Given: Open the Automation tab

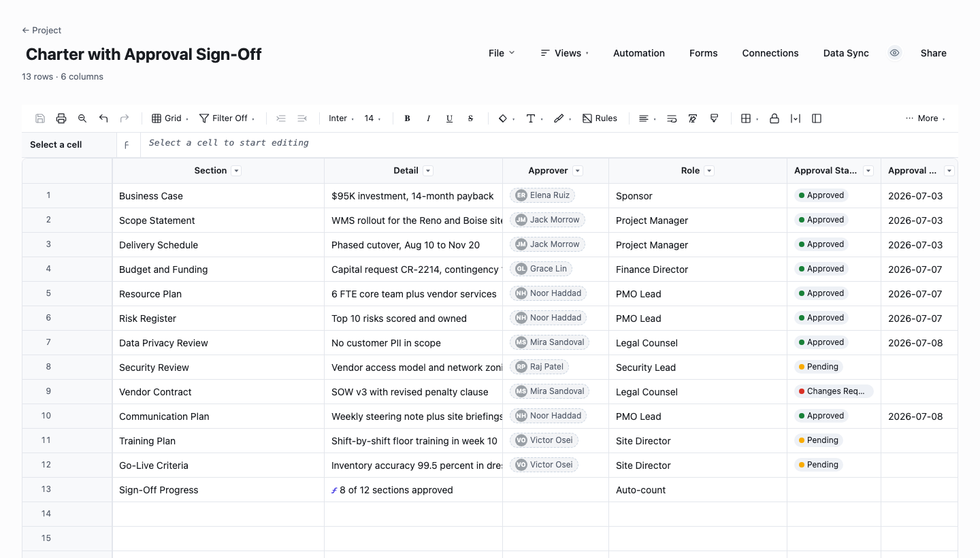Looking at the screenshot, I should pos(639,53).
